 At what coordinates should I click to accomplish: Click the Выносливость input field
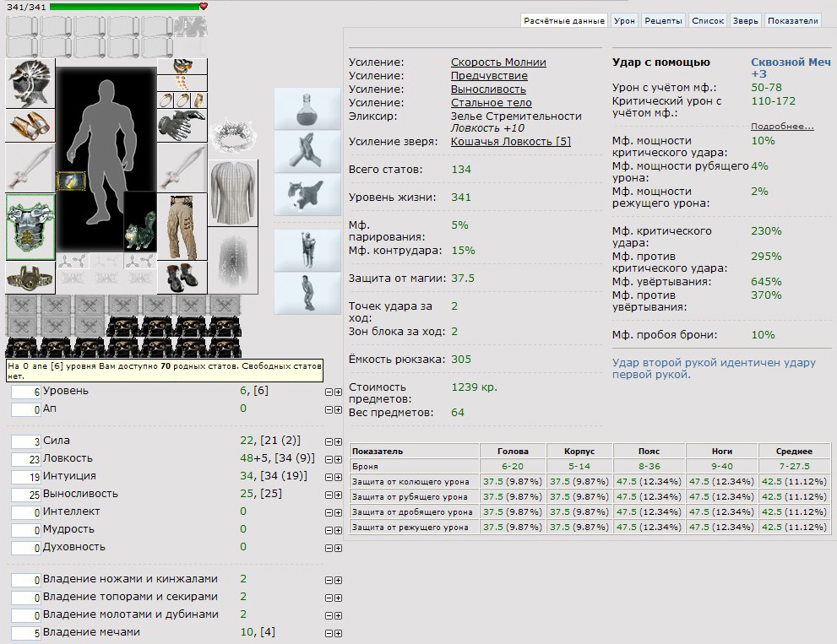point(26,495)
